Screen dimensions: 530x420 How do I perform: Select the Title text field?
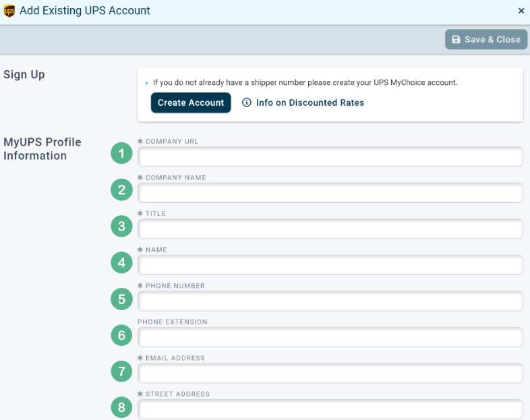(330, 229)
